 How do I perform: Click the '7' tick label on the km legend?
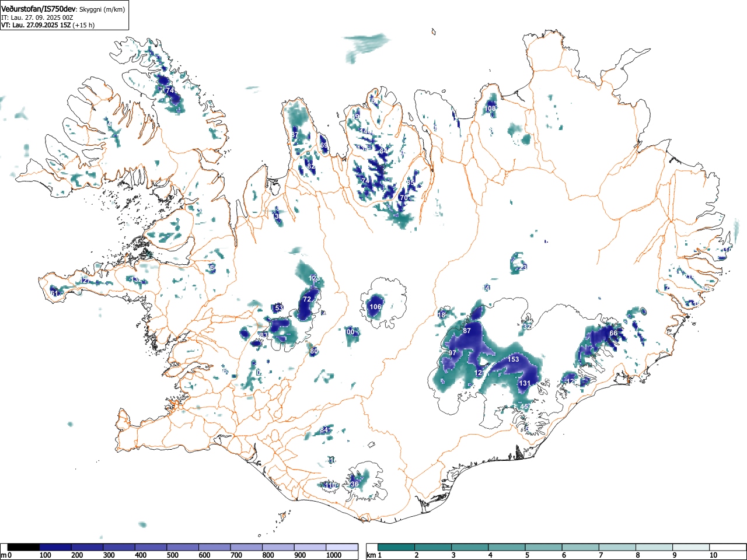coord(601,555)
